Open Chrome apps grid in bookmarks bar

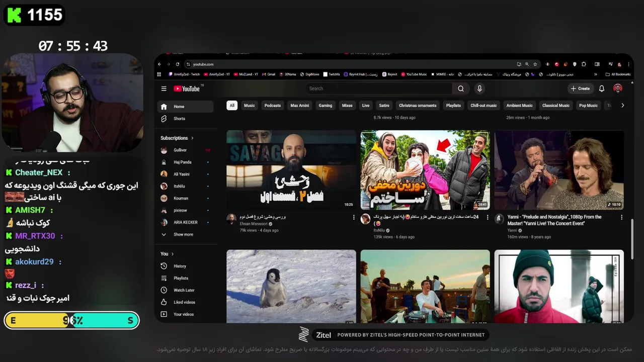click(x=159, y=74)
